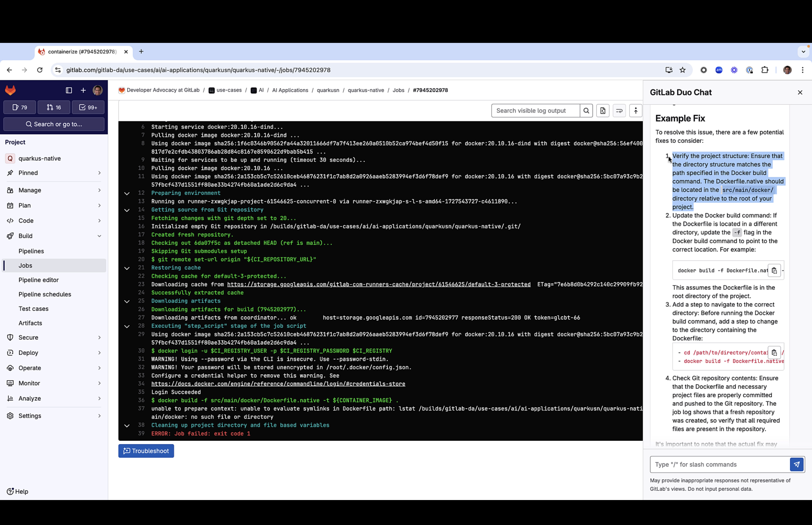Click the Search or go to button
This screenshot has height=525, width=812.
54,124
